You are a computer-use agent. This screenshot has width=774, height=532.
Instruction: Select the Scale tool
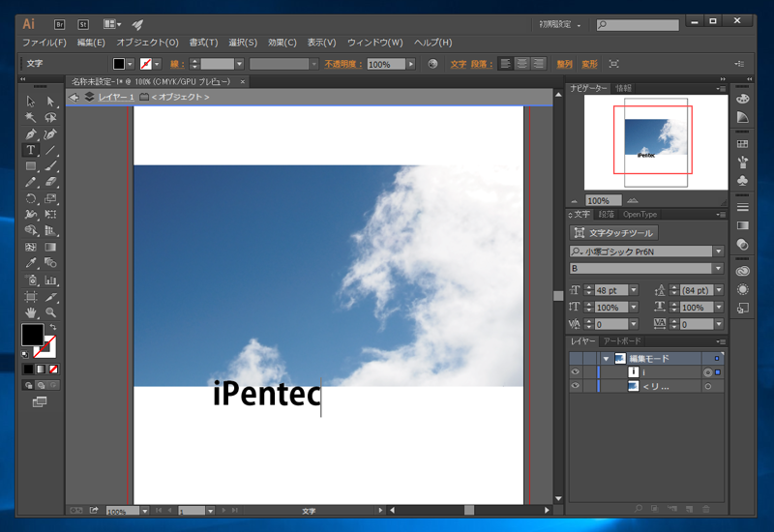50,198
